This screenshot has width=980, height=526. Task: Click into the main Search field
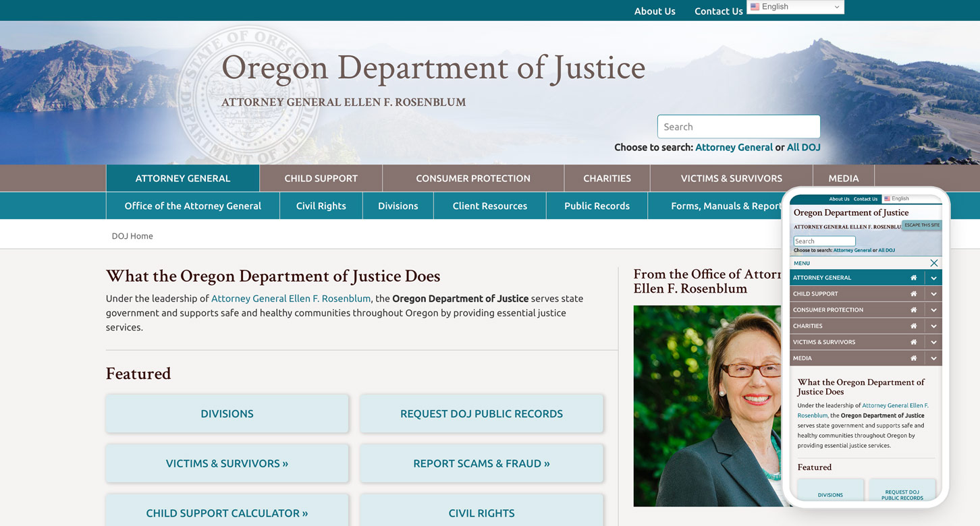click(739, 127)
